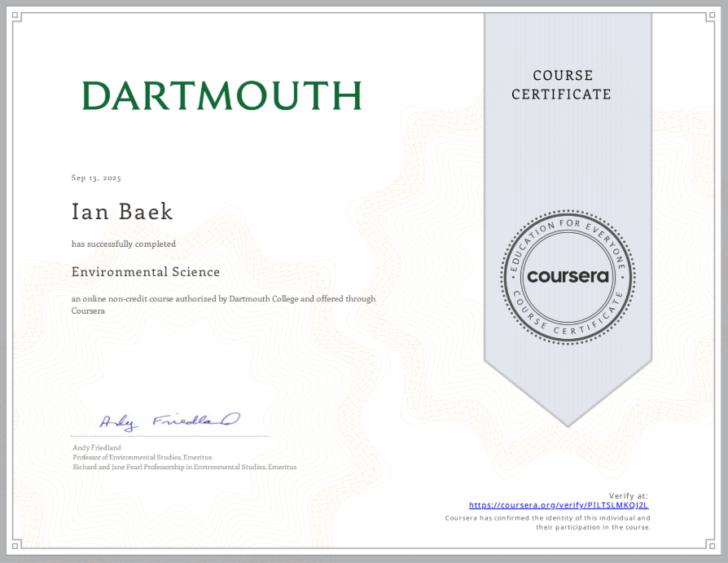Click the 'Verify at:' label
This screenshot has height=563, width=728.
[x=628, y=495]
